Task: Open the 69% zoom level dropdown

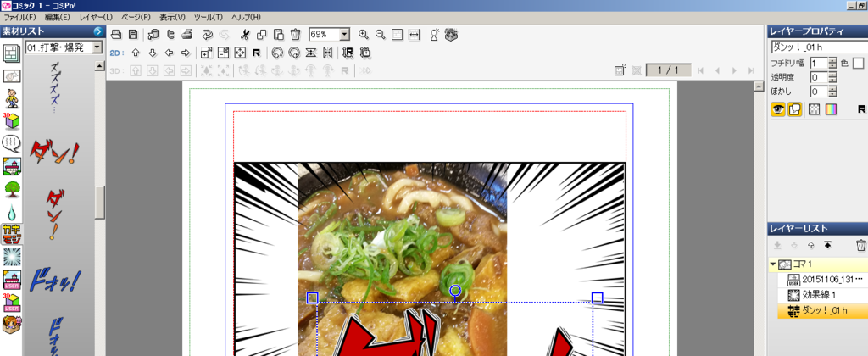Action: tap(345, 34)
